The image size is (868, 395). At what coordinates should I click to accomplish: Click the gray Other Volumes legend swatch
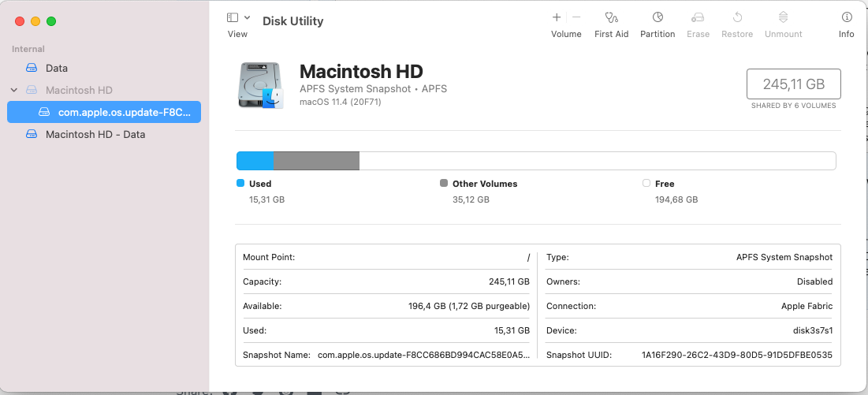(x=443, y=183)
